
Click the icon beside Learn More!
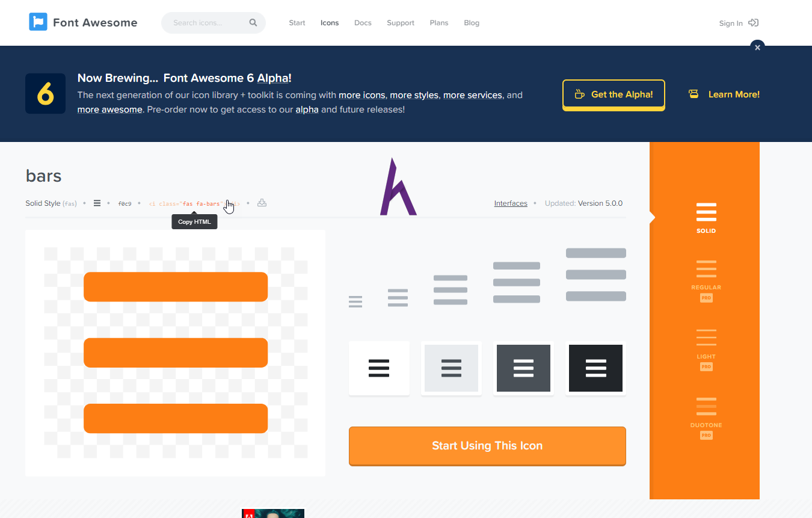694,94
